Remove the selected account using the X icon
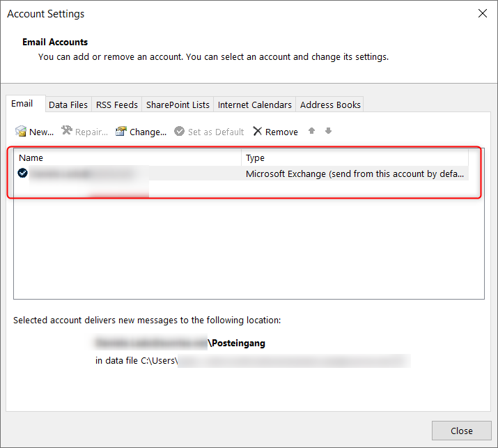This screenshot has height=448, width=498. [258, 131]
